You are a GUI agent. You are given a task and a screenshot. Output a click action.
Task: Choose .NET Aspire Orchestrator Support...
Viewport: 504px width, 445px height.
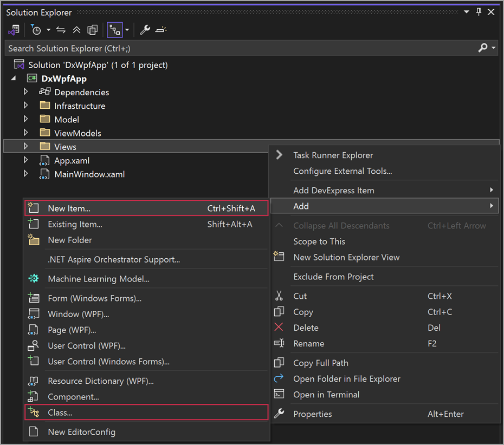(146, 259)
